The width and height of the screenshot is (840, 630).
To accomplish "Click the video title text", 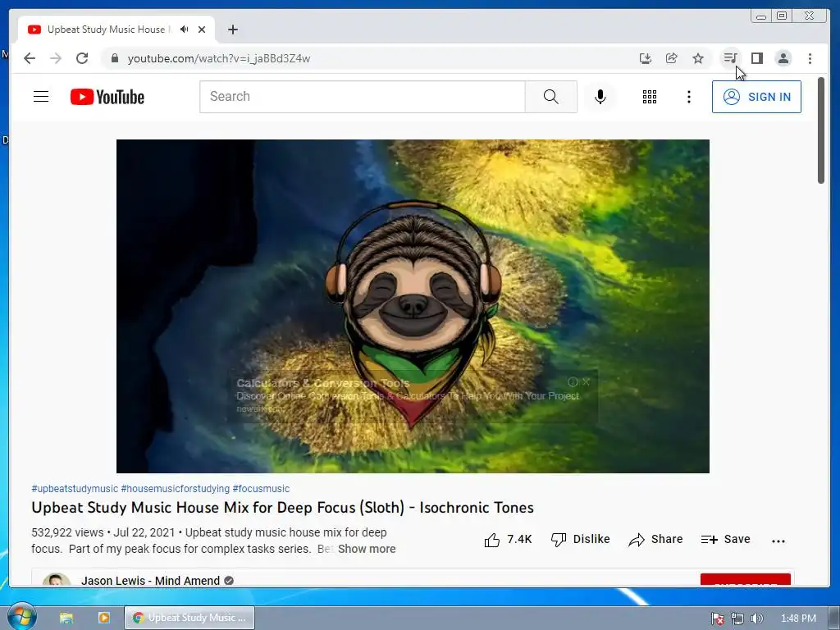I will (x=282, y=508).
